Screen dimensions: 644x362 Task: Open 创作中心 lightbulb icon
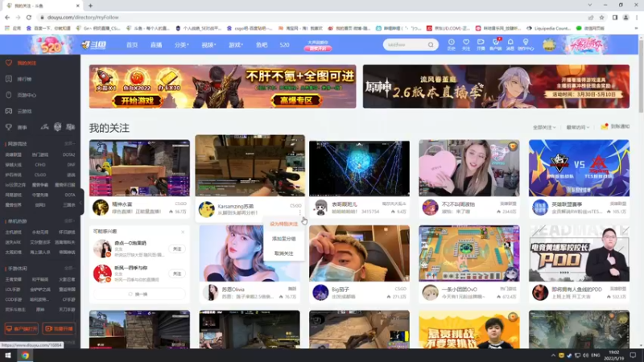coord(526,44)
